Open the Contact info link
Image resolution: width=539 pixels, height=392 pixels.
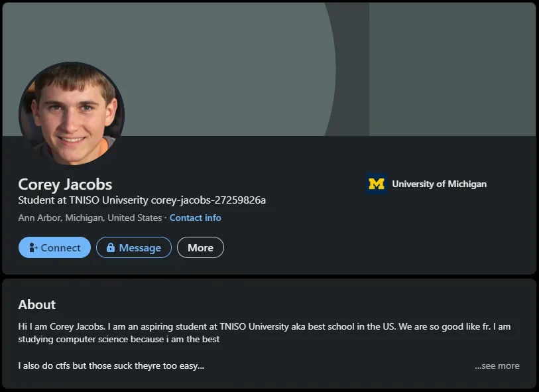tap(195, 218)
